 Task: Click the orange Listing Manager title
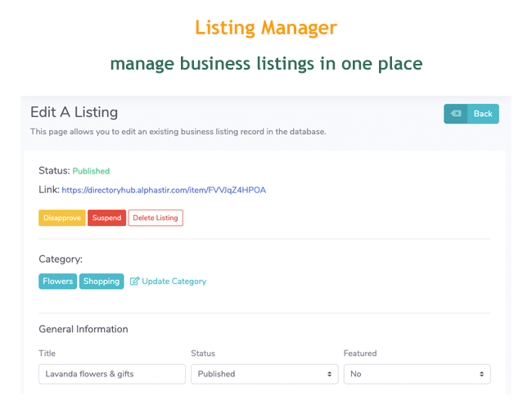point(266,27)
